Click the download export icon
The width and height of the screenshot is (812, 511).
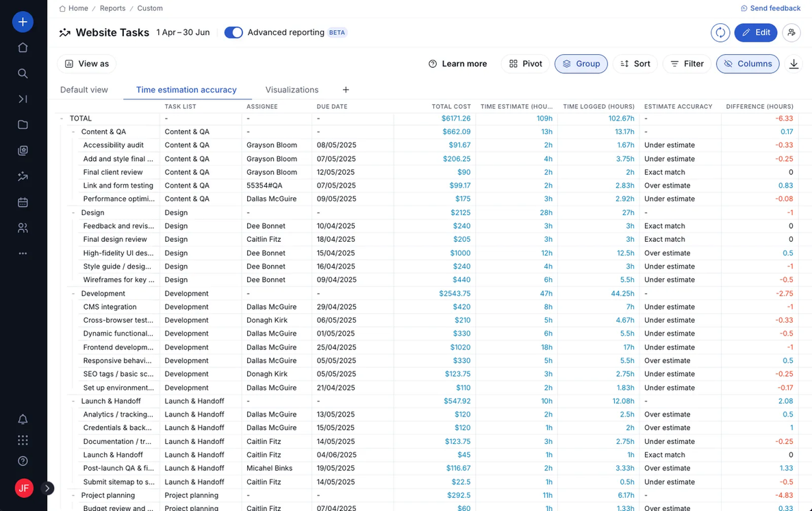(x=794, y=64)
